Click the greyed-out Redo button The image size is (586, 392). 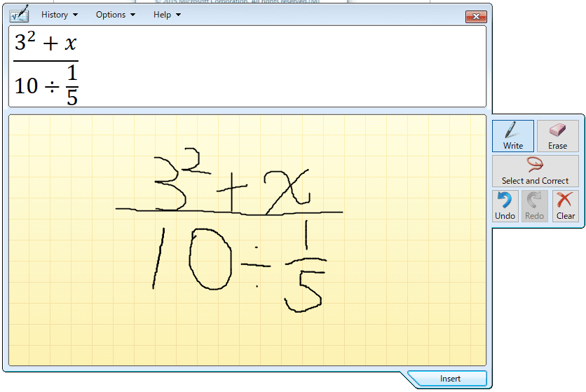pos(534,206)
